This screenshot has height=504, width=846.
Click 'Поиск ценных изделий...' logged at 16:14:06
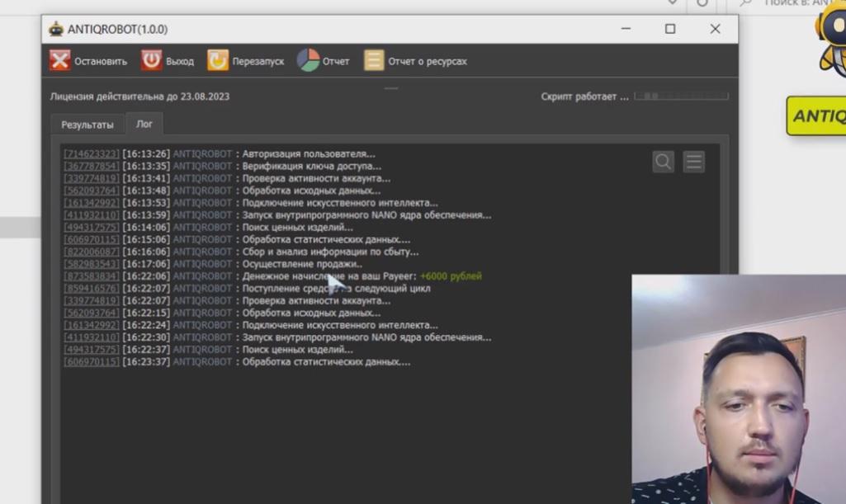point(297,228)
